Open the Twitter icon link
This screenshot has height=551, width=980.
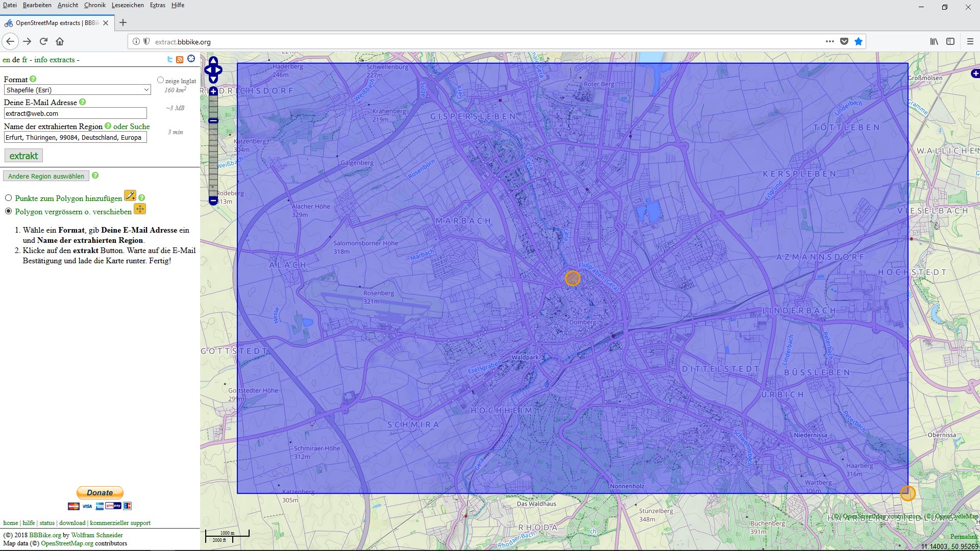point(170,59)
